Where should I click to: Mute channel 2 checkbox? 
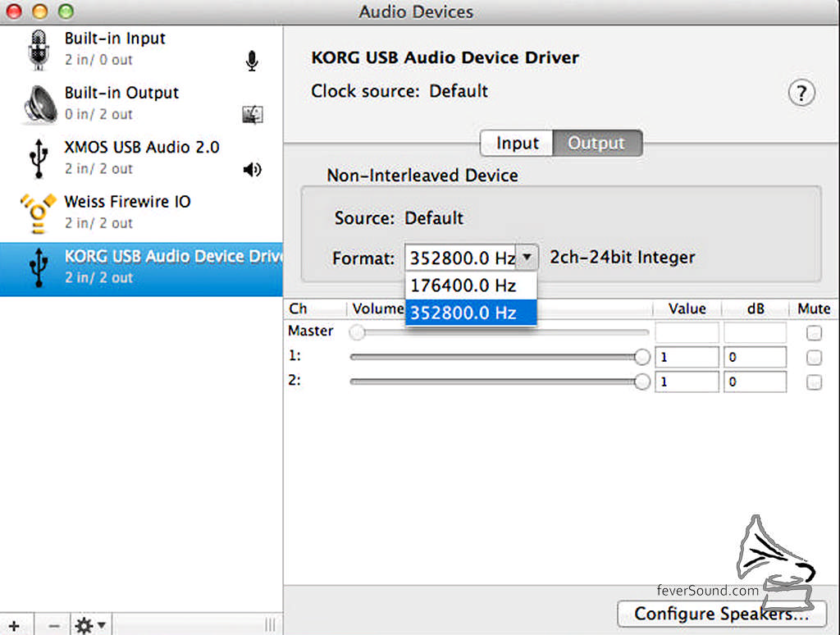coord(814,381)
